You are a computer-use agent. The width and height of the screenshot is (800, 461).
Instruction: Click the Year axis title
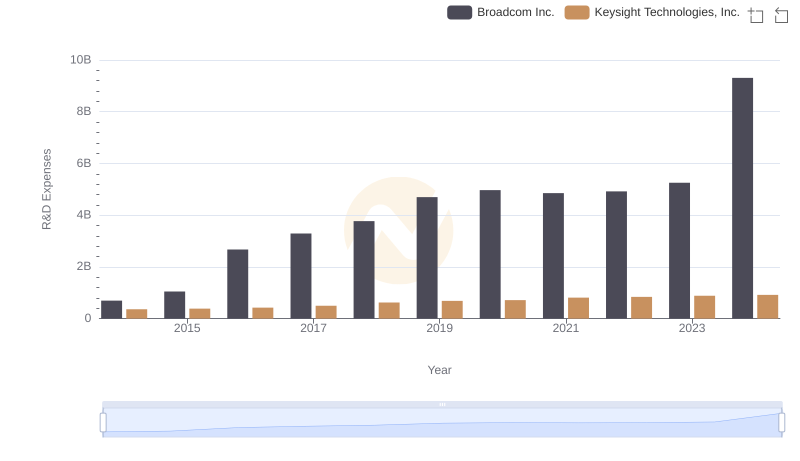point(439,370)
